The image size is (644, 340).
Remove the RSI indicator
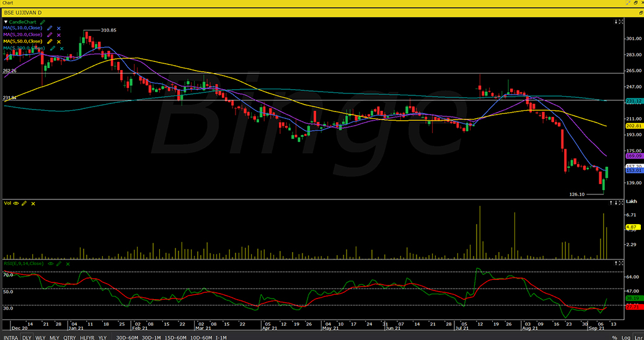click(x=68, y=264)
